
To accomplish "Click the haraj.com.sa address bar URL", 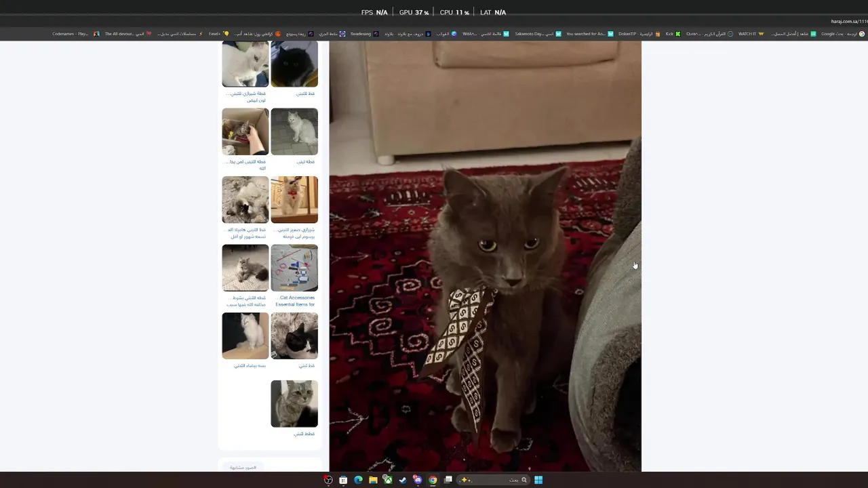I will pos(849,21).
